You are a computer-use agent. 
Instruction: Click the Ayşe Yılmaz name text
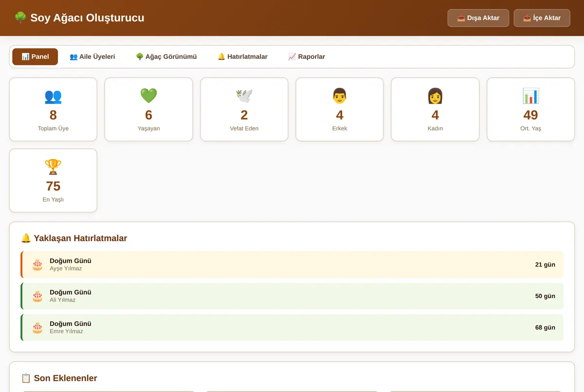pos(66,268)
